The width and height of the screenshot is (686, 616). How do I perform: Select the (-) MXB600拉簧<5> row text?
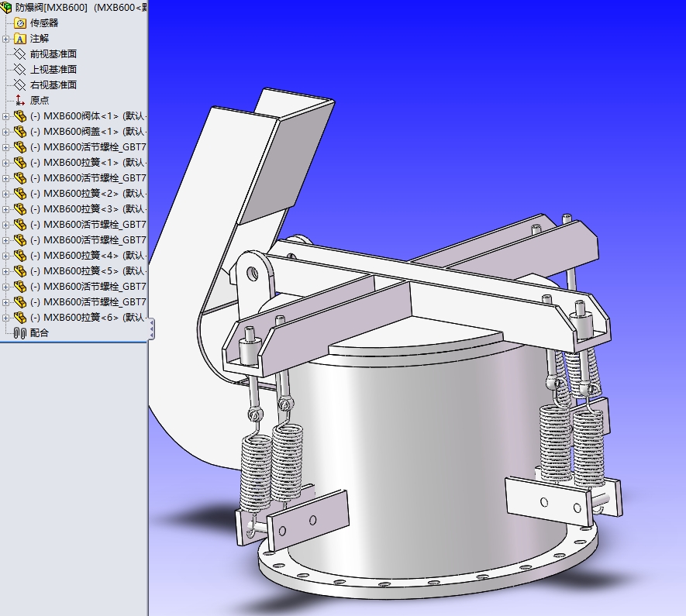(x=88, y=271)
